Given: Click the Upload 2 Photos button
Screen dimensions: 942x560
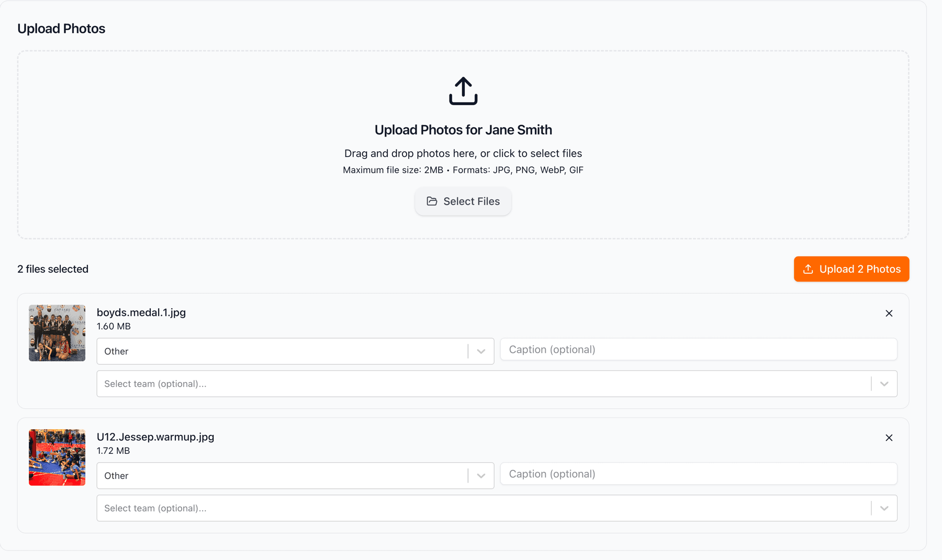Looking at the screenshot, I should coord(851,269).
